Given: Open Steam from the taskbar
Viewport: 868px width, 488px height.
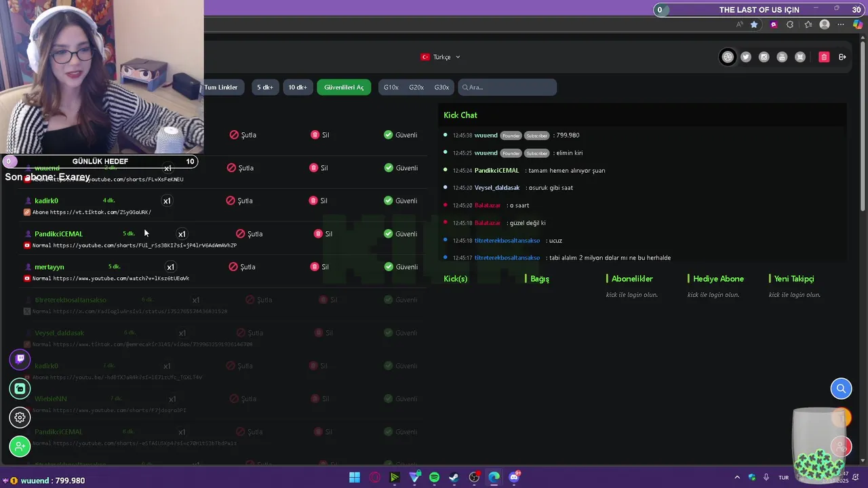Looking at the screenshot, I should coord(454,477).
